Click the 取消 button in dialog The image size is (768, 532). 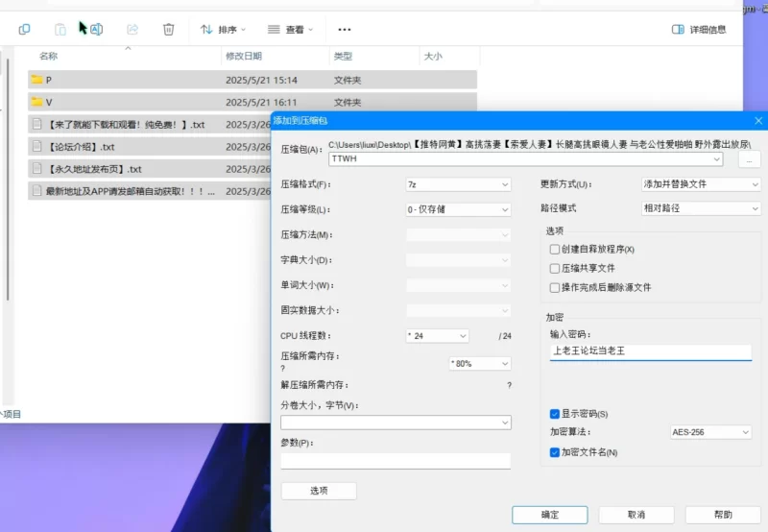tap(636, 515)
